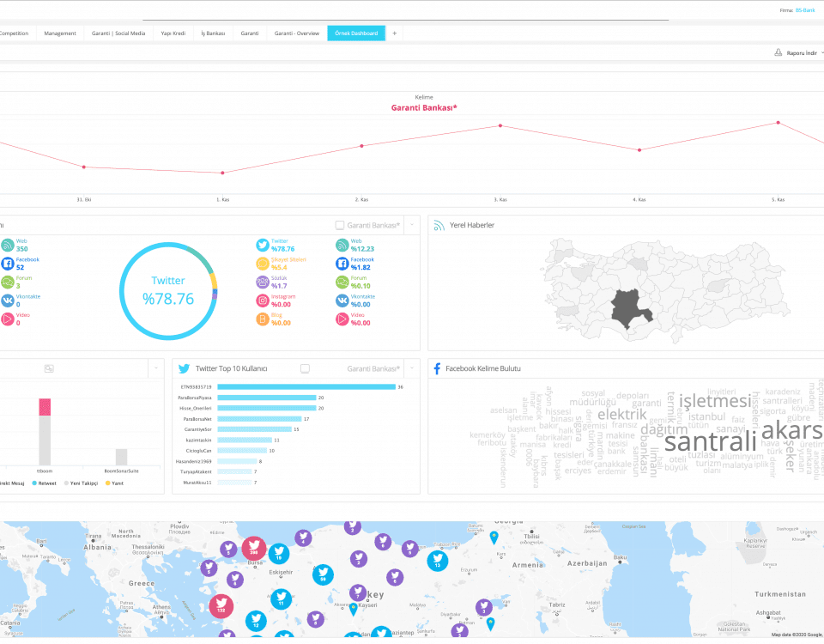The image size is (824, 644).
Task: Open the Raporu İndir dropdown
Action: tap(800, 52)
